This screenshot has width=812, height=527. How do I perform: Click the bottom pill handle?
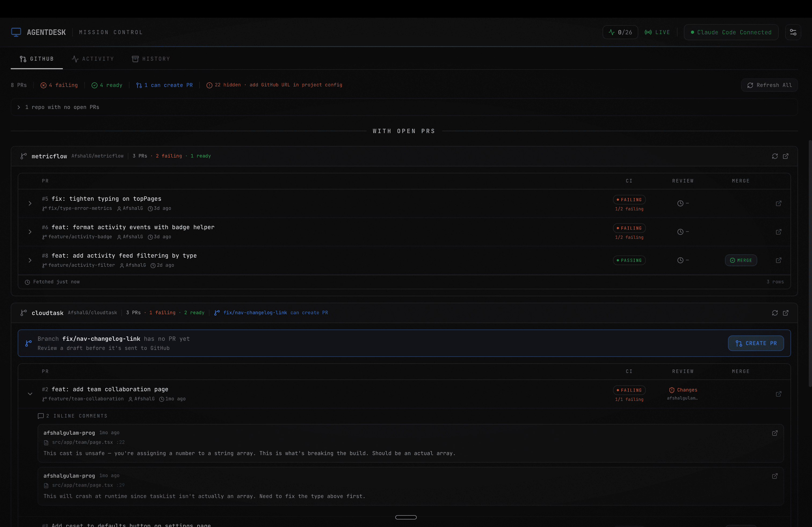point(406,517)
